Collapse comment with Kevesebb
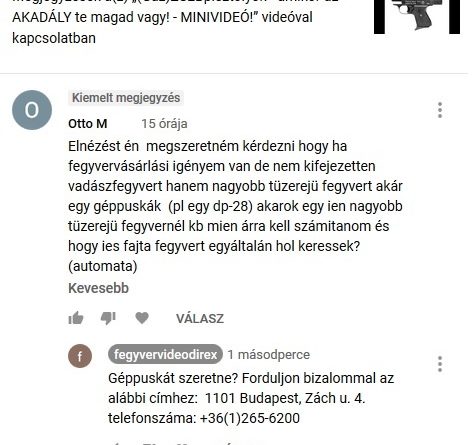Image resolution: width=472 pixels, height=445 pixels. 98,288
